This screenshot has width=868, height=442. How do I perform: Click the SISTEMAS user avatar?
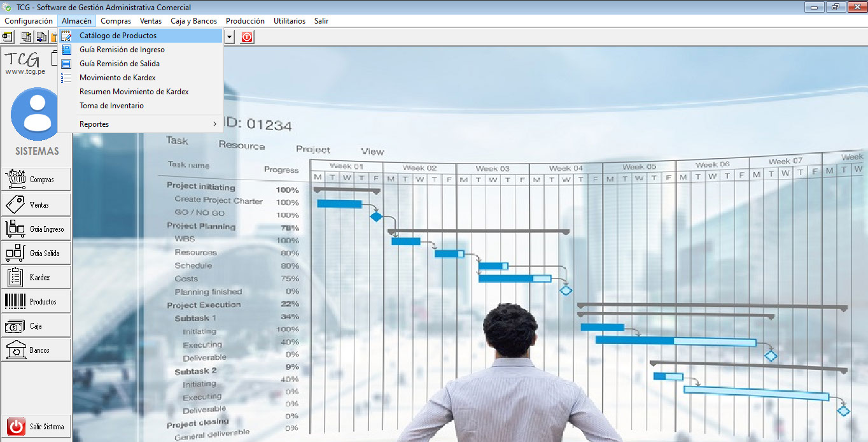[x=36, y=114]
